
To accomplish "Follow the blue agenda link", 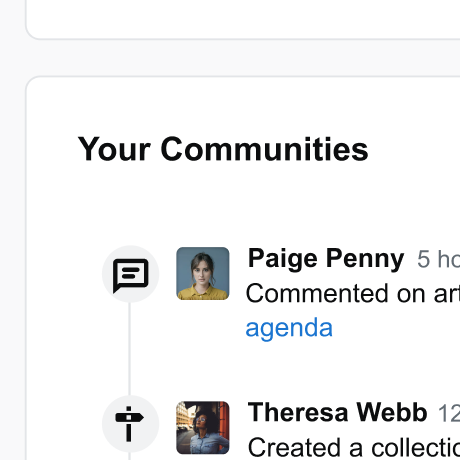I will pyautogui.click(x=289, y=328).
